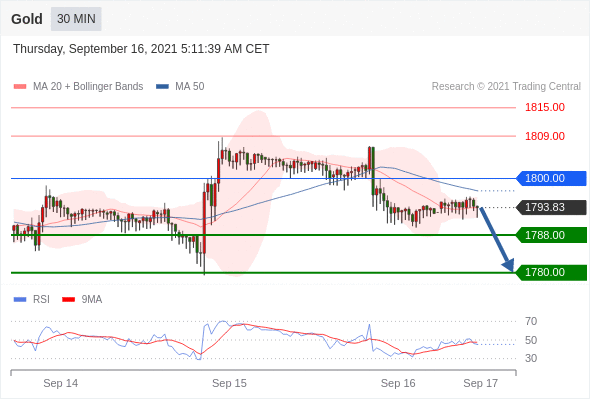This screenshot has height=400, width=590.
Task: Click the Sep 14 date axis label
Action: pos(61,383)
